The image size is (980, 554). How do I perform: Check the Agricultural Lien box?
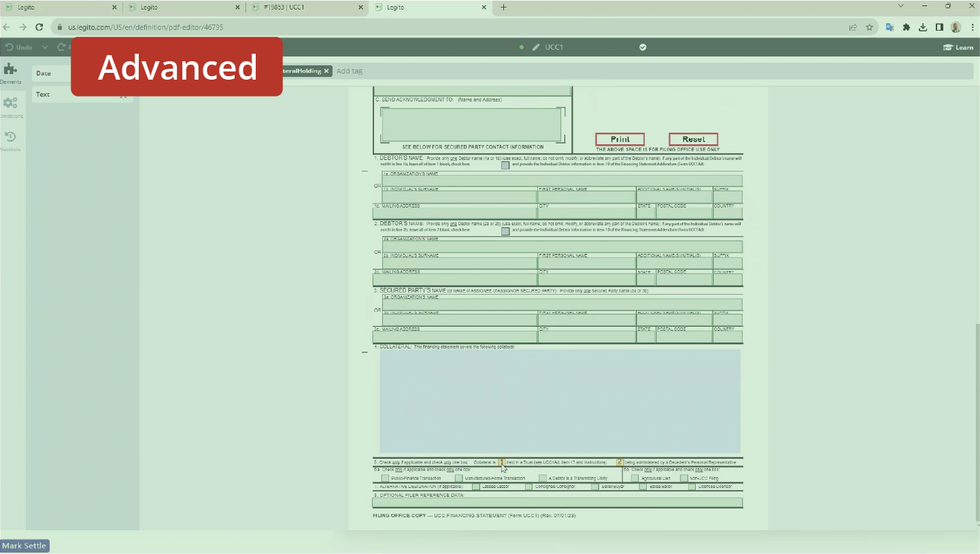pyautogui.click(x=635, y=478)
